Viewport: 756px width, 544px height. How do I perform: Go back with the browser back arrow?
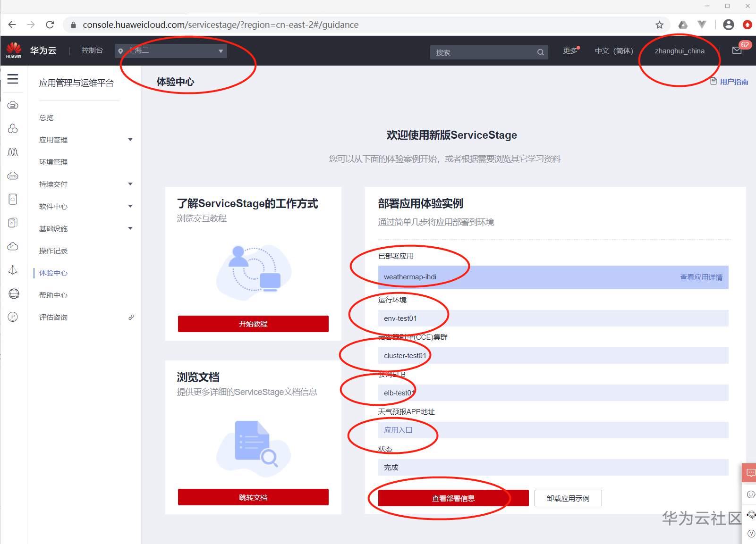point(12,25)
